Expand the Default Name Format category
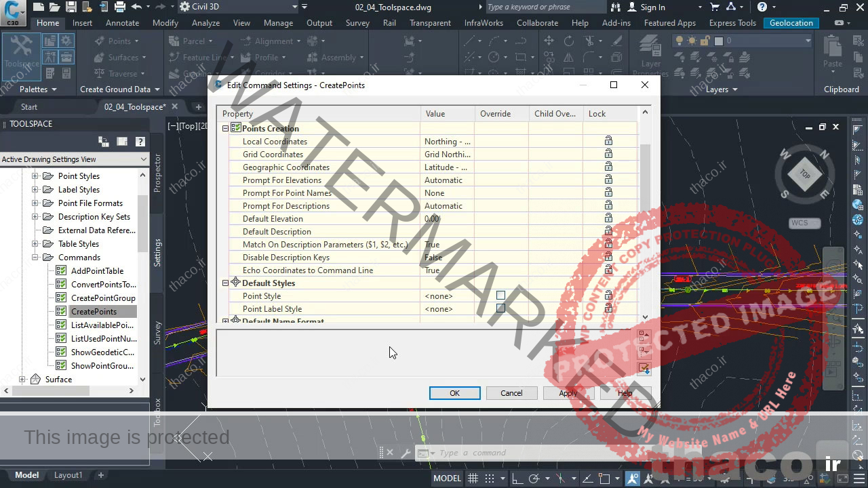 225,321
